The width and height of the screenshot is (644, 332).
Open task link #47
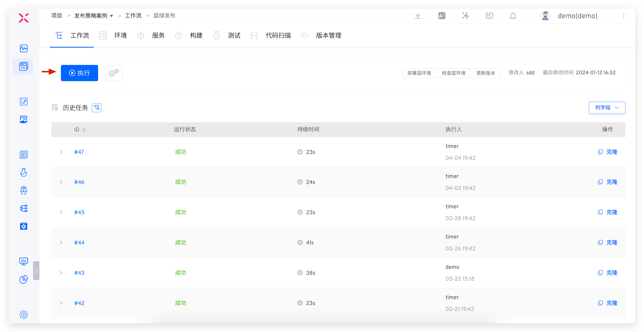(x=79, y=152)
